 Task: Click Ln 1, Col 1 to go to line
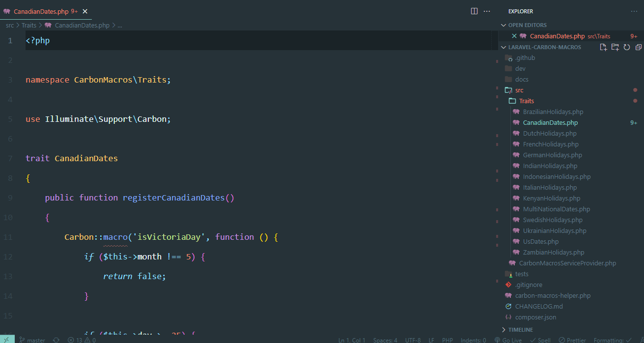[x=352, y=340]
